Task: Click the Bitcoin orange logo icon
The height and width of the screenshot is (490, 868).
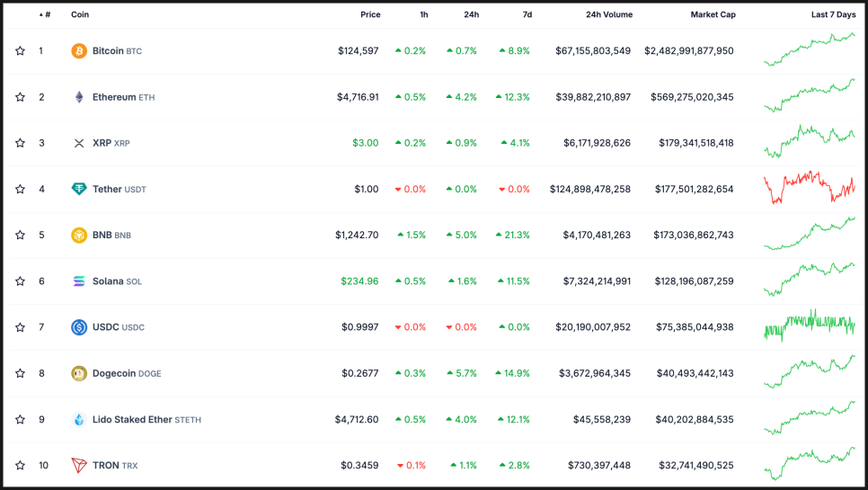Action: coord(79,51)
